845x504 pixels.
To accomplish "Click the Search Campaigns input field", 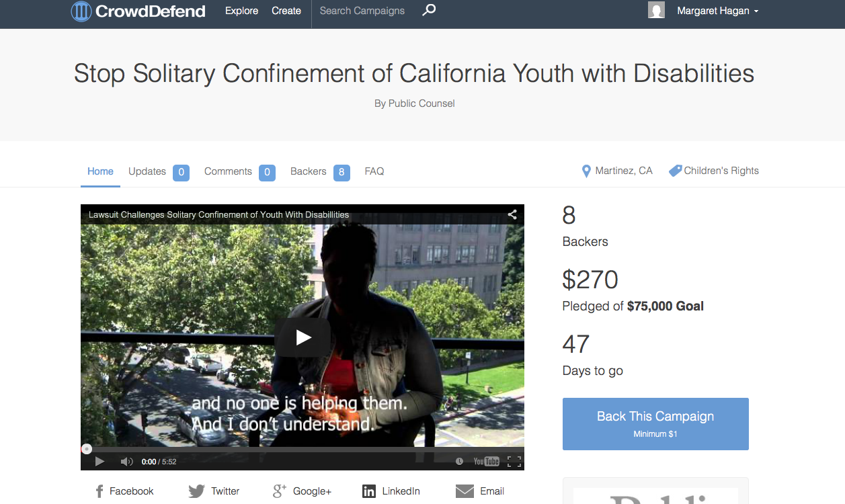I will click(x=362, y=11).
